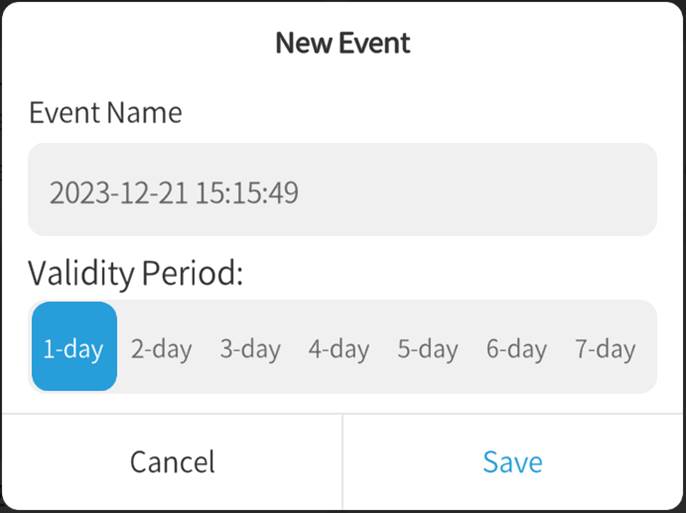This screenshot has width=686, height=513.
Task: Select the 2-day validity period
Action: (x=161, y=348)
